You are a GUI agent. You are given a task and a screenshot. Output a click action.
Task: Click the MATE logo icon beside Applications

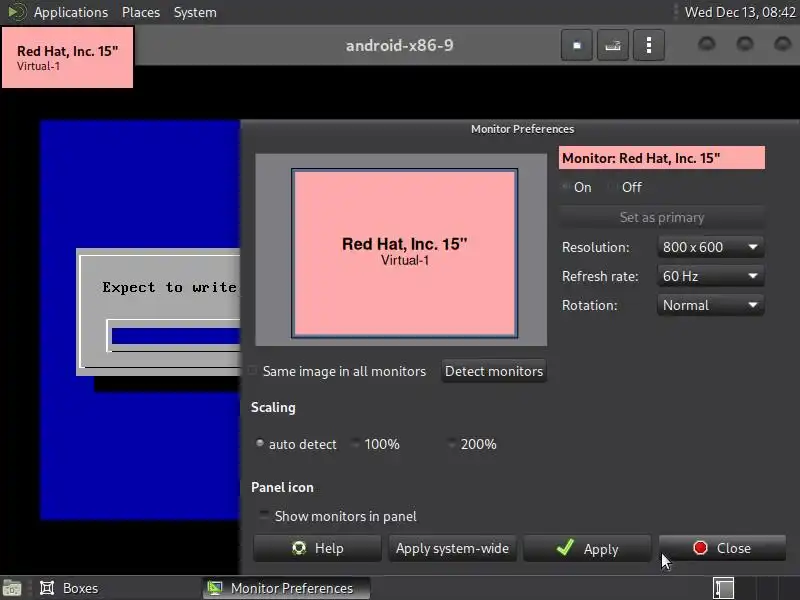pyautogui.click(x=17, y=12)
